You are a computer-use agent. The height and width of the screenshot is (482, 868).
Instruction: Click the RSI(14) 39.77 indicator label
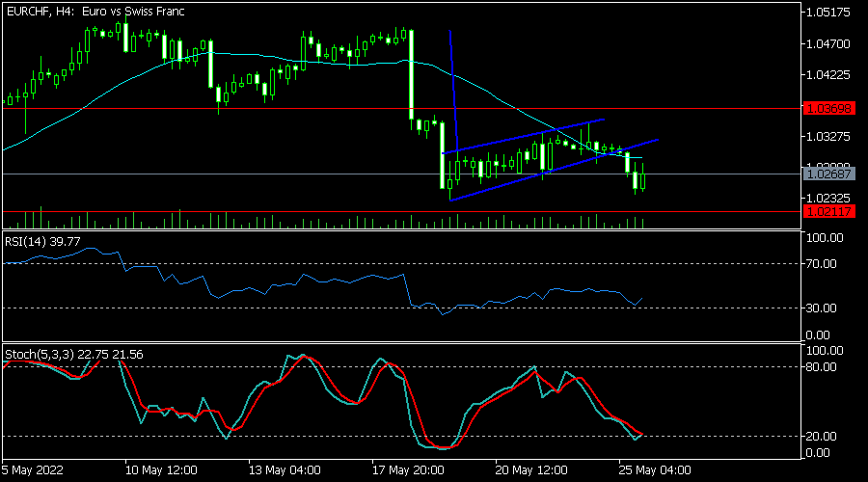tap(42, 242)
